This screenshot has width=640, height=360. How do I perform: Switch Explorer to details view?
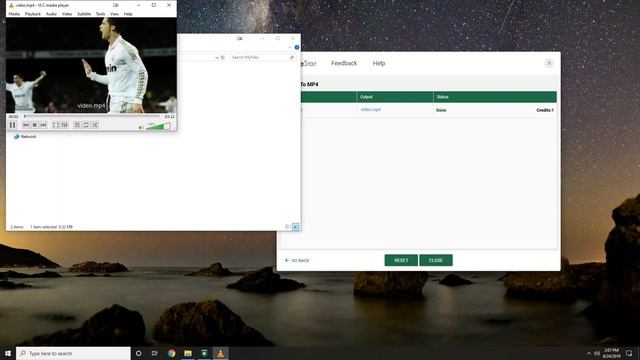point(288,227)
